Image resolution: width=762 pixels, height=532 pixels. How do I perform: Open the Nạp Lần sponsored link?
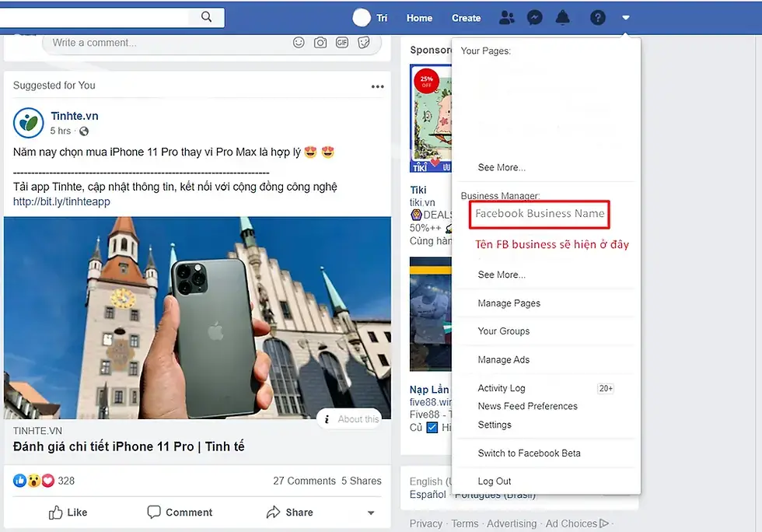(x=429, y=390)
